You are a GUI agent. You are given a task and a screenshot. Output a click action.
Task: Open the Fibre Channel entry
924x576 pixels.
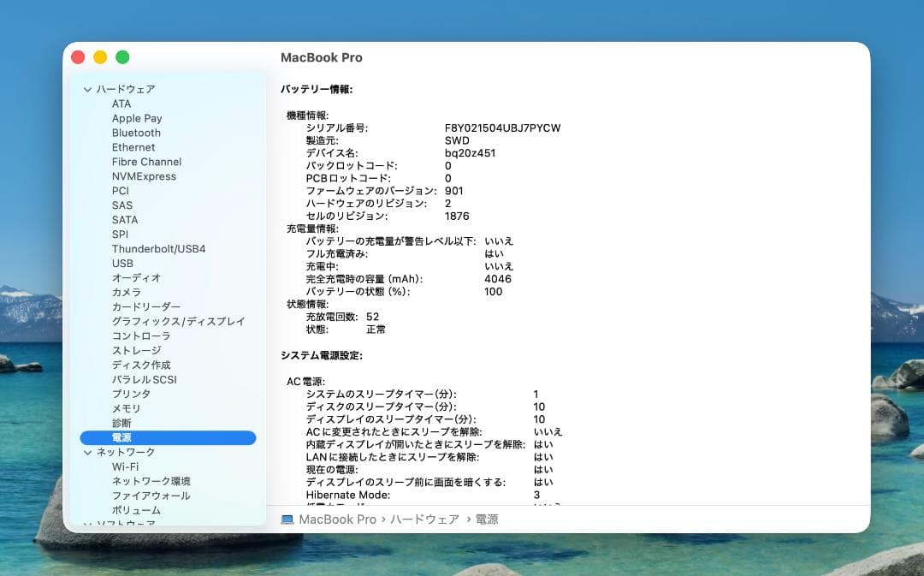[147, 162]
